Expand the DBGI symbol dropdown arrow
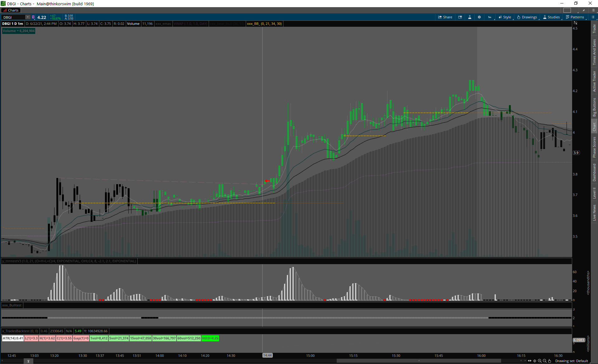Image resolution: width=598 pixels, height=364 pixels. (x=28, y=17)
